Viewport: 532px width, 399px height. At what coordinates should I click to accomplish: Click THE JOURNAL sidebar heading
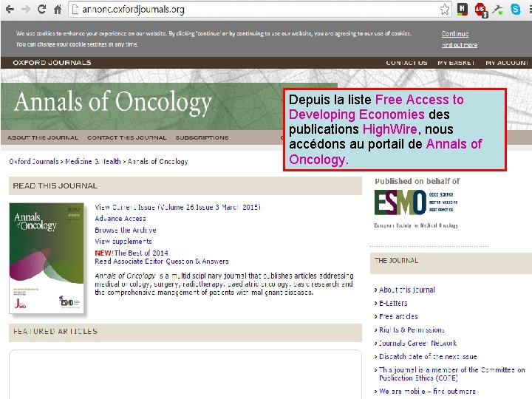pyautogui.click(x=396, y=261)
